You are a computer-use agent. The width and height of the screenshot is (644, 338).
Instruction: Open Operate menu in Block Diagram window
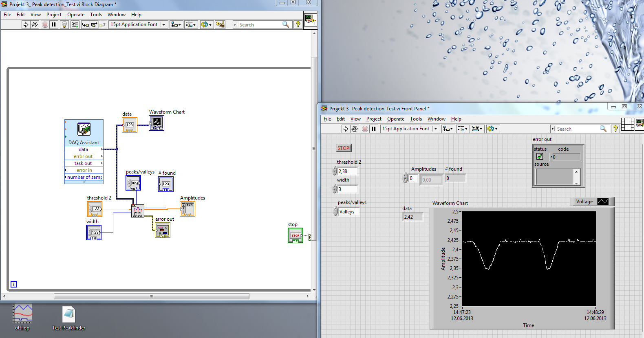pos(76,15)
